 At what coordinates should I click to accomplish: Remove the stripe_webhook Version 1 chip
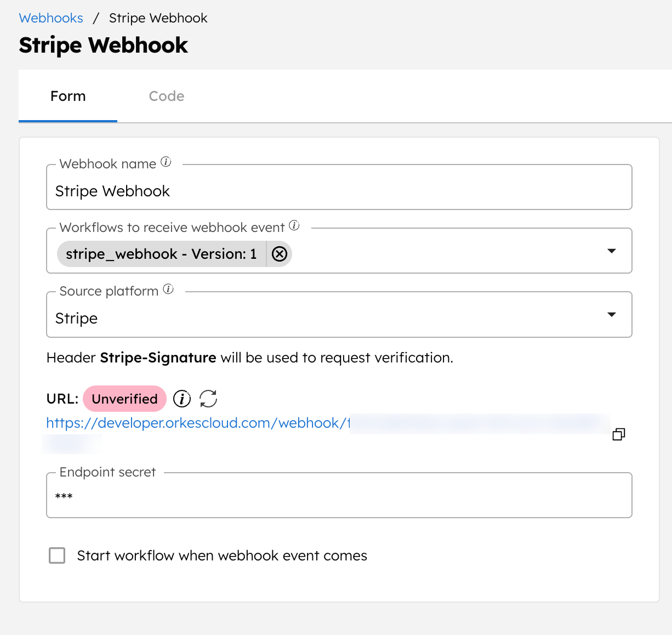pos(280,254)
